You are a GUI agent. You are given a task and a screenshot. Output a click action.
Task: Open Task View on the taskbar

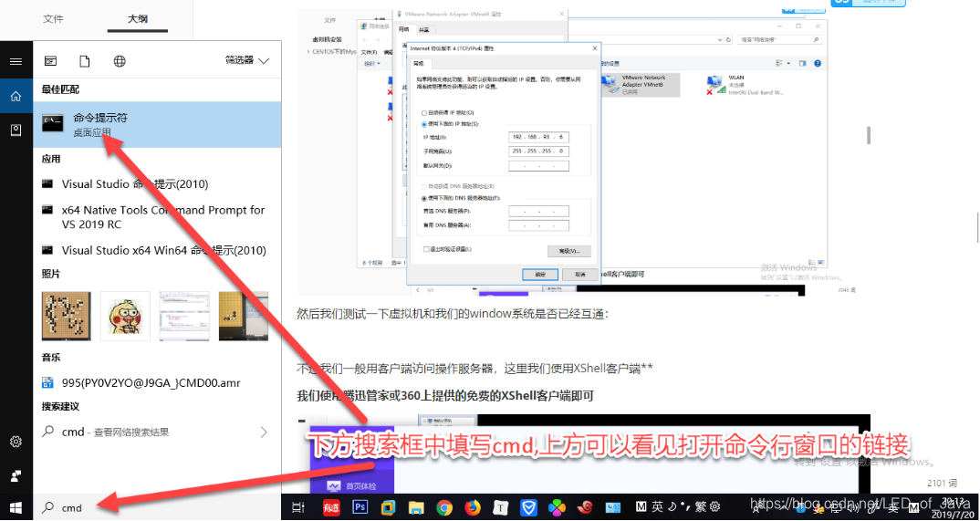(298, 508)
